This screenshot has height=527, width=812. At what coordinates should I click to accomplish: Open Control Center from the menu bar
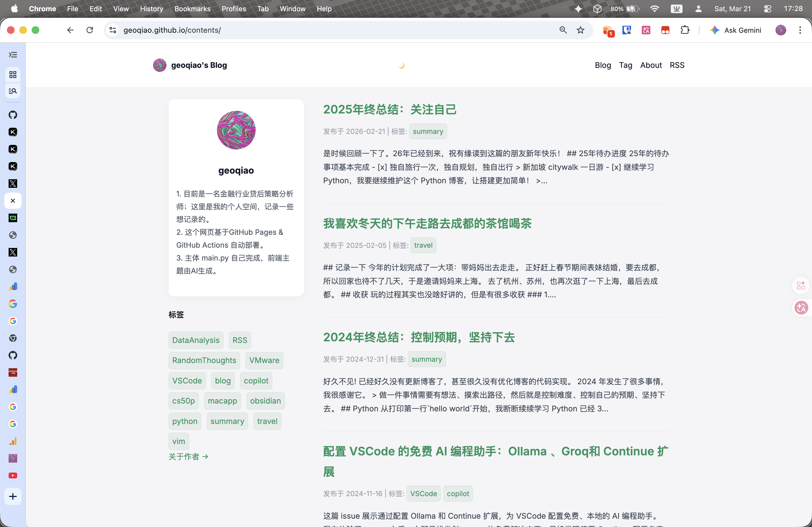[x=768, y=9]
